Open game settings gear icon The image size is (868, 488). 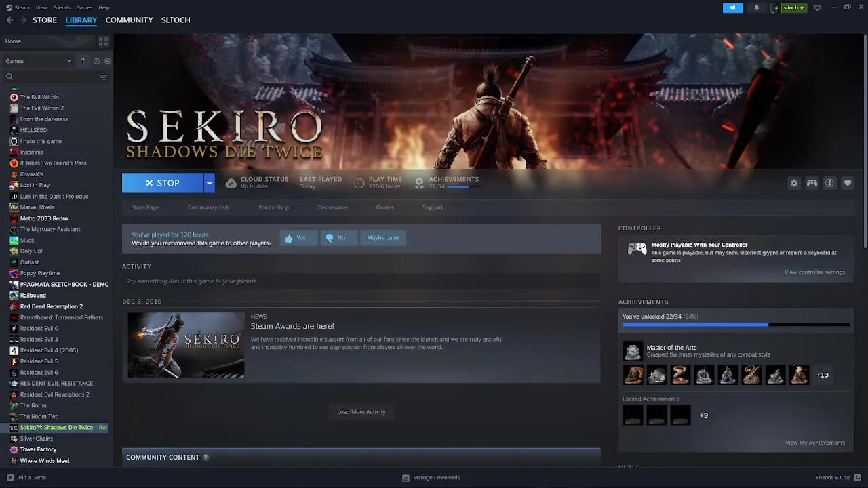(794, 183)
